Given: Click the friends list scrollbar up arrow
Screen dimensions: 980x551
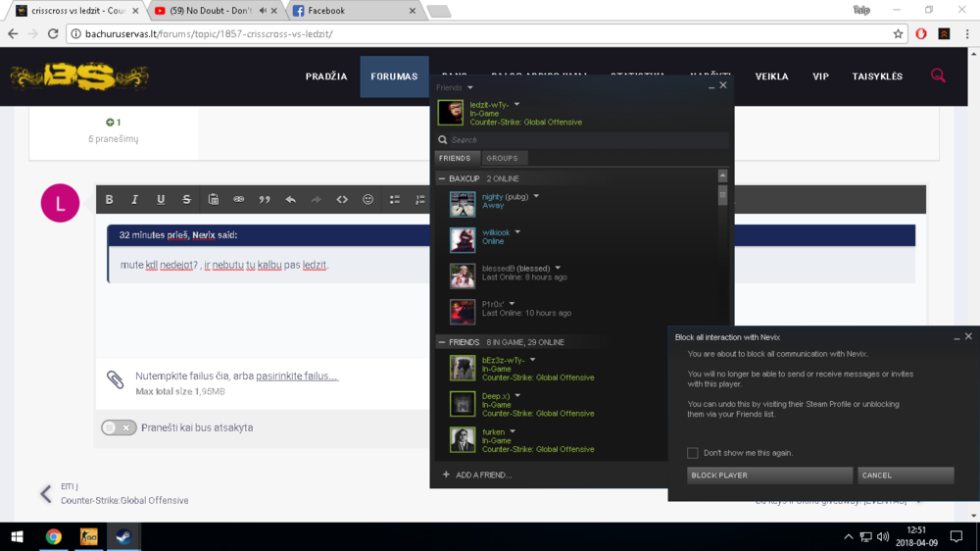Looking at the screenshot, I should [x=722, y=176].
